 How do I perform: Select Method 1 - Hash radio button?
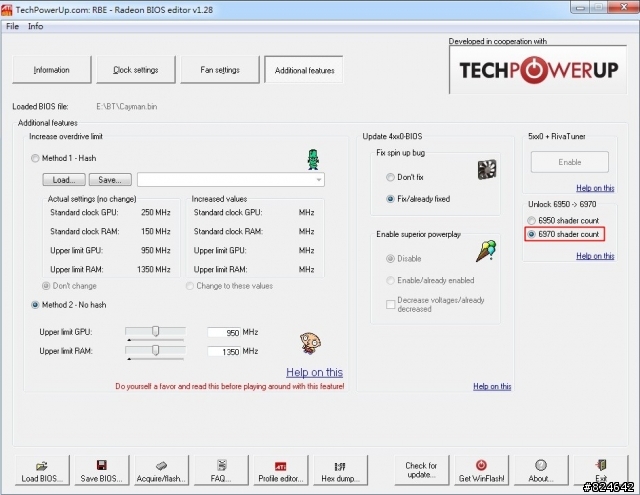tap(36, 158)
